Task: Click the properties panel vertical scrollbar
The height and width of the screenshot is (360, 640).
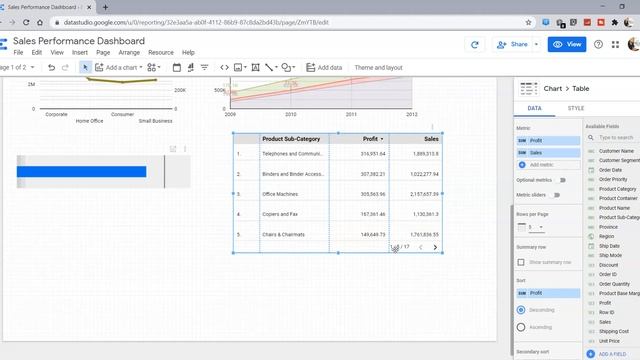Action: click(512, 280)
